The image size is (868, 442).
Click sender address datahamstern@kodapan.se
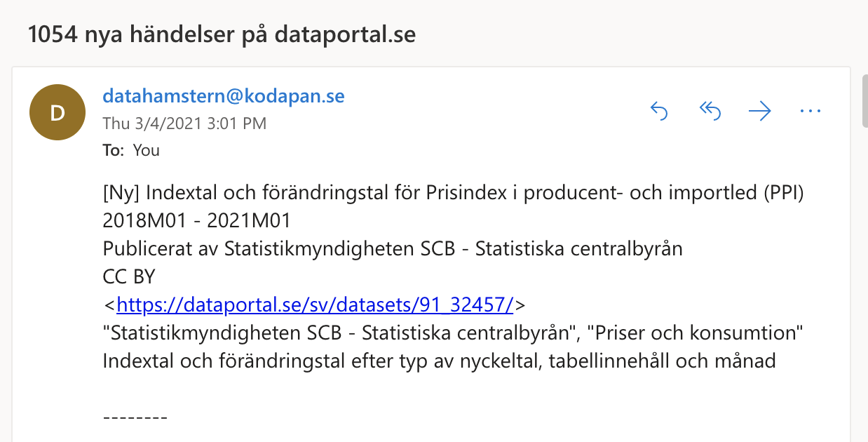click(x=224, y=96)
